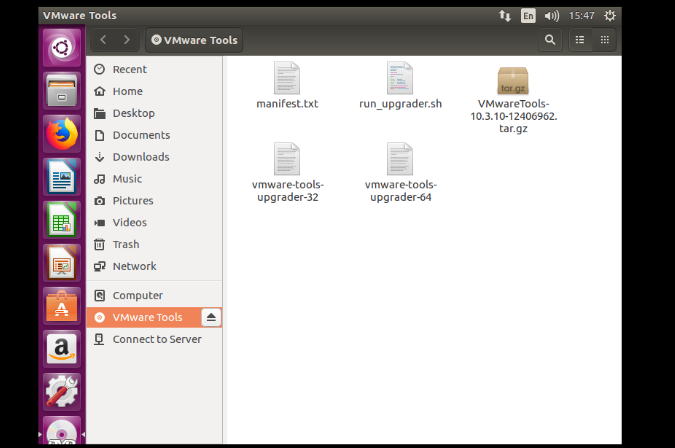
Task: Select the VMwareTools tar.gz archive icon
Action: (x=513, y=80)
